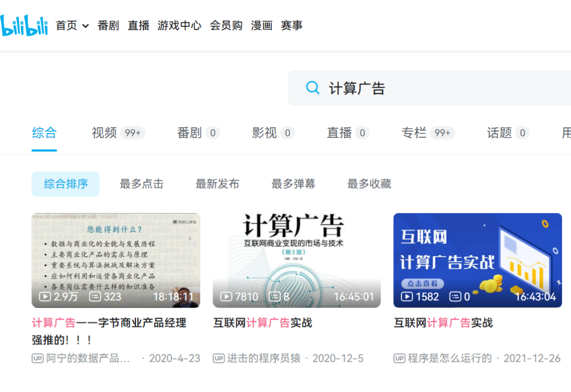Click the danmaku icon beside 0 on the blue thumbnail
Image resolution: width=571 pixels, height=392 pixels.
(x=455, y=296)
